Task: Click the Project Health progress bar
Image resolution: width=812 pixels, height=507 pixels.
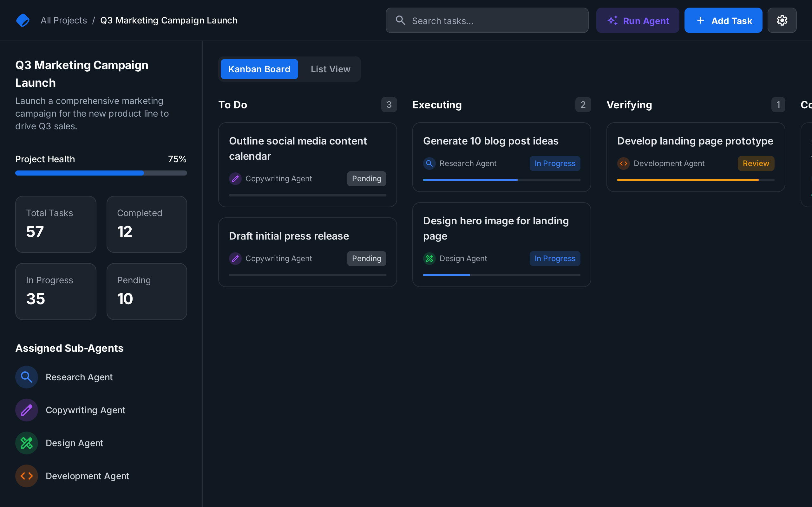Action: point(101,173)
